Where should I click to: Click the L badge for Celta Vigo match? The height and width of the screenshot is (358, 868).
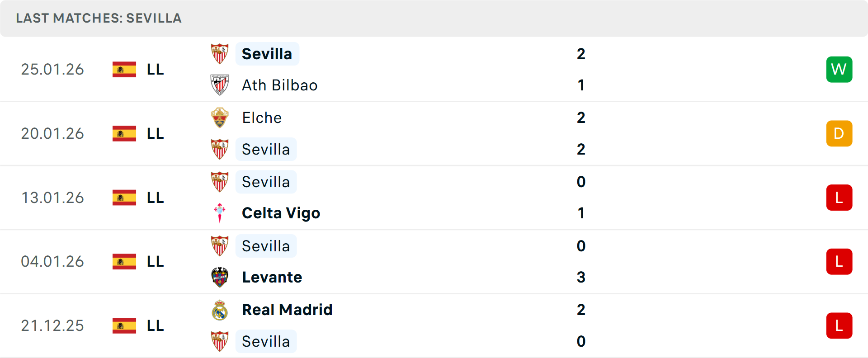tap(839, 198)
